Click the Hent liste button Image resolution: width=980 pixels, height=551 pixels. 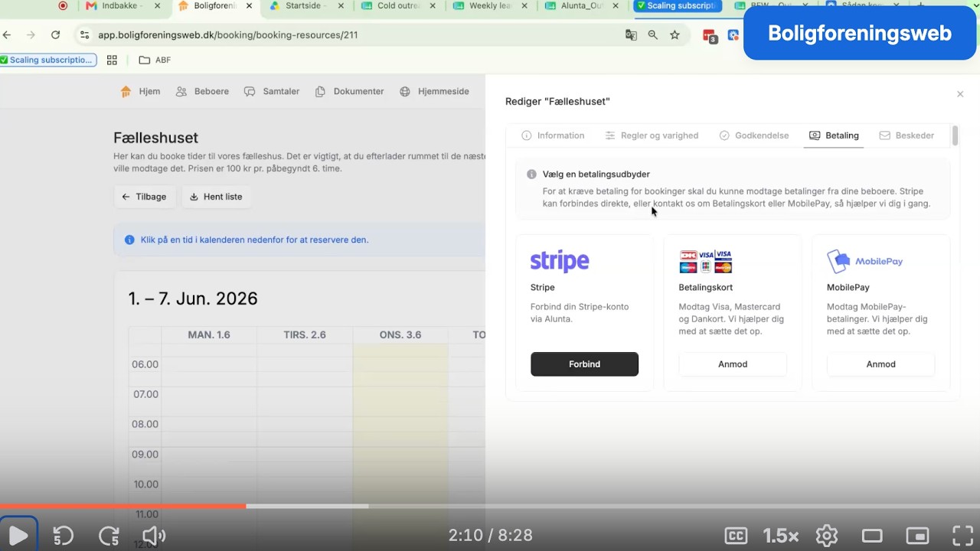tap(217, 197)
